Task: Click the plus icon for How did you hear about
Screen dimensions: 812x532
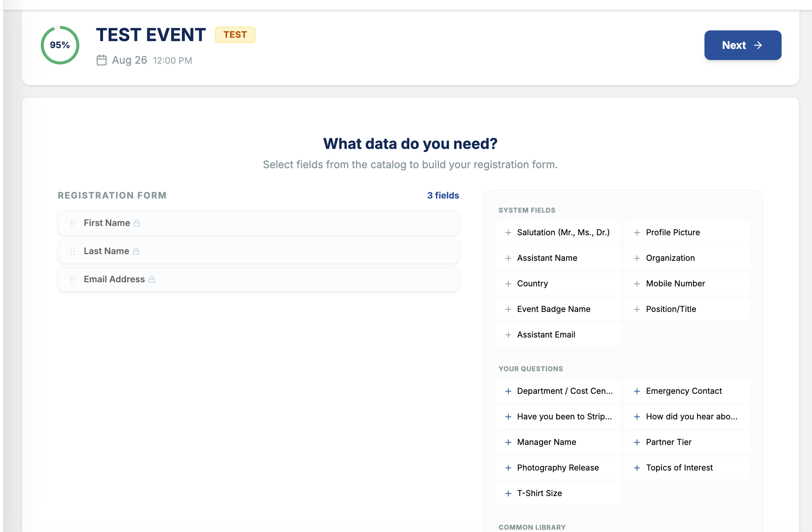Action: [637, 417]
